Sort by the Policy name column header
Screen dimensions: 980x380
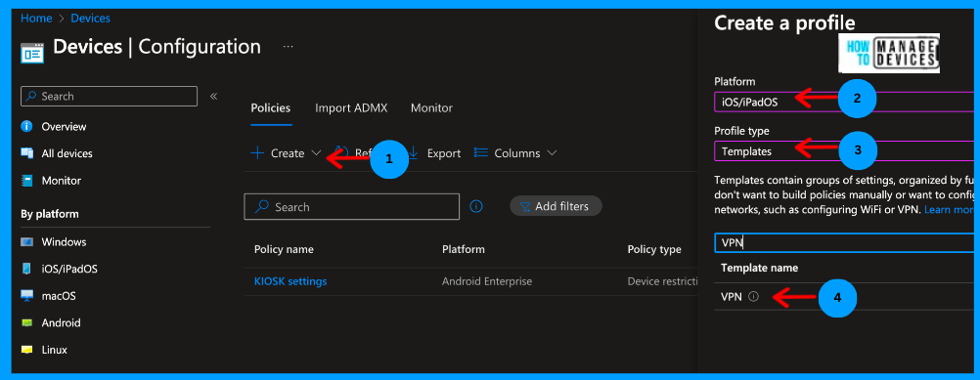(x=284, y=250)
